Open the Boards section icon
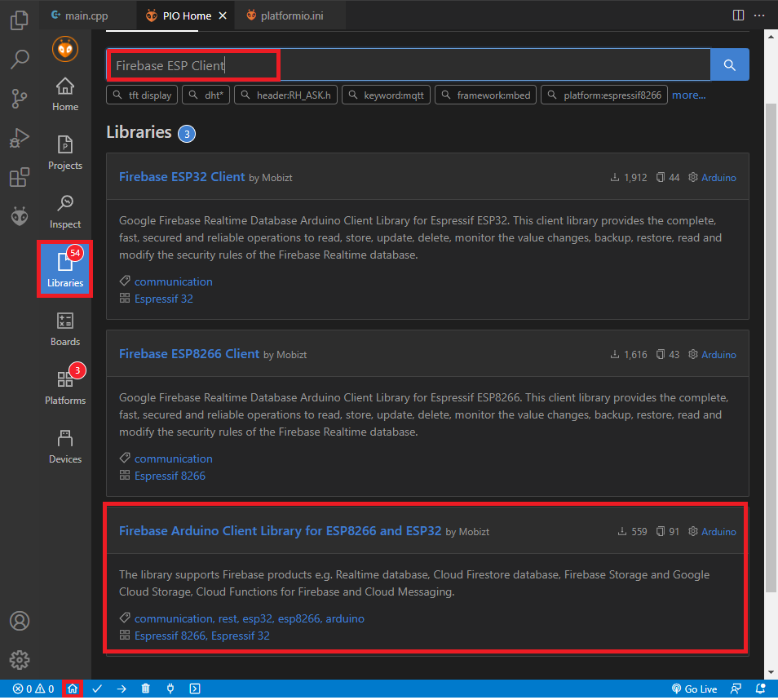 coord(64,328)
